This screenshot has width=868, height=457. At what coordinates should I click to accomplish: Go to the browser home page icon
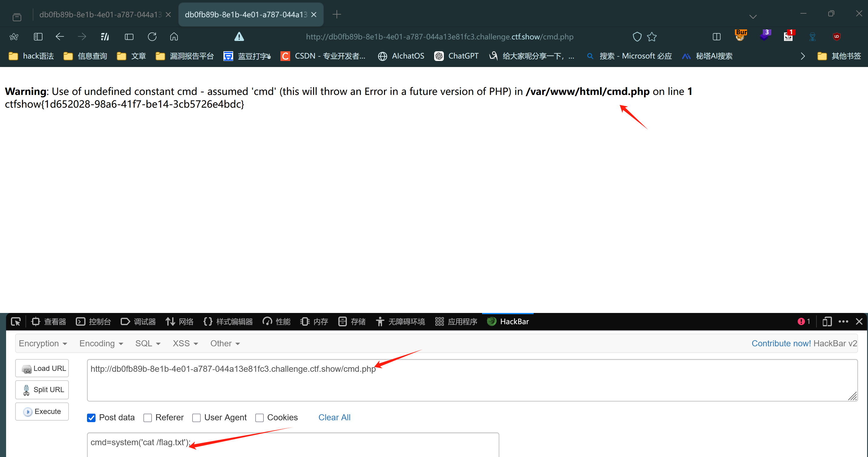point(174,37)
